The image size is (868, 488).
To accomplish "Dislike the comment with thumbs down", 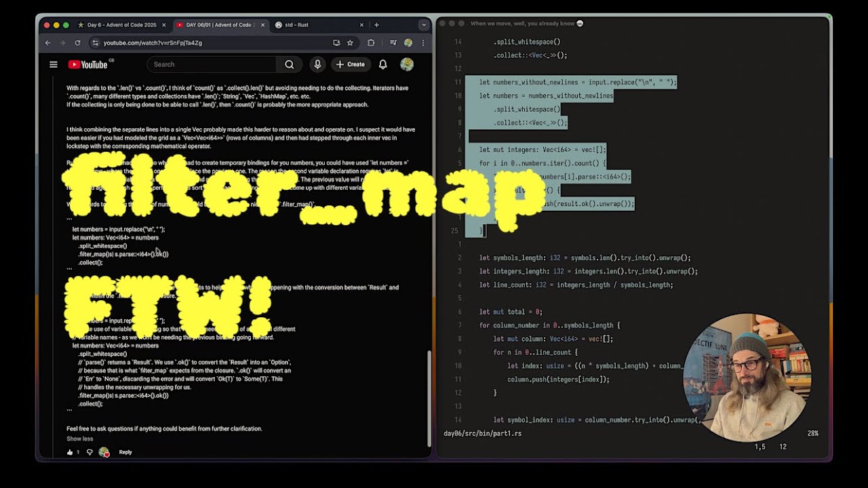I will pyautogui.click(x=89, y=452).
